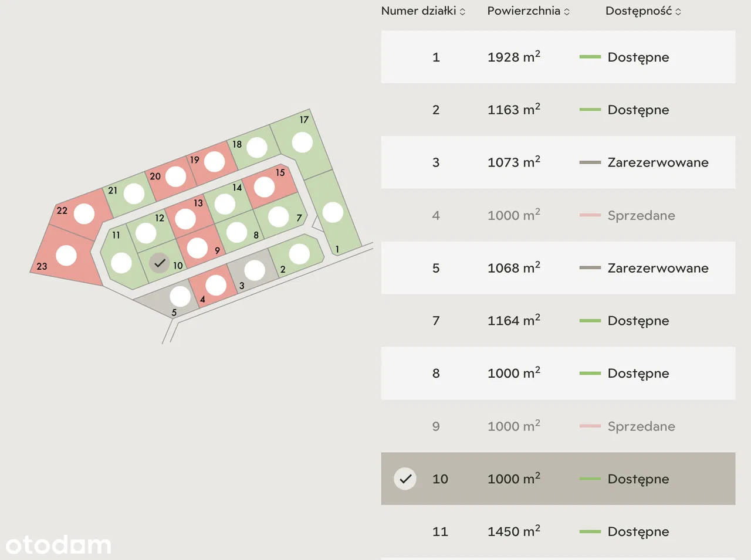Toggle plot 7 circle marker on map
751x560 pixels.
tap(278, 216)
